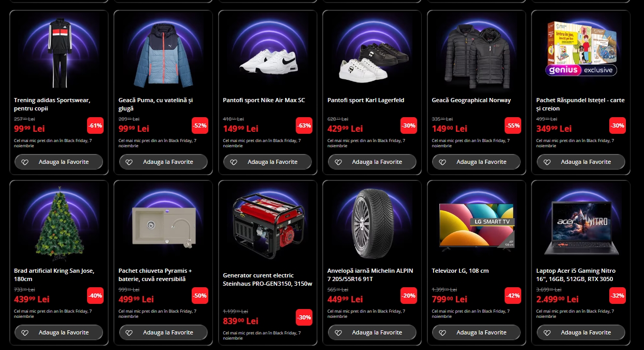
Task: Open Laptop Acer i5 Gaming Nitro title
Action: pyautogui.click(x=576, y=275)
